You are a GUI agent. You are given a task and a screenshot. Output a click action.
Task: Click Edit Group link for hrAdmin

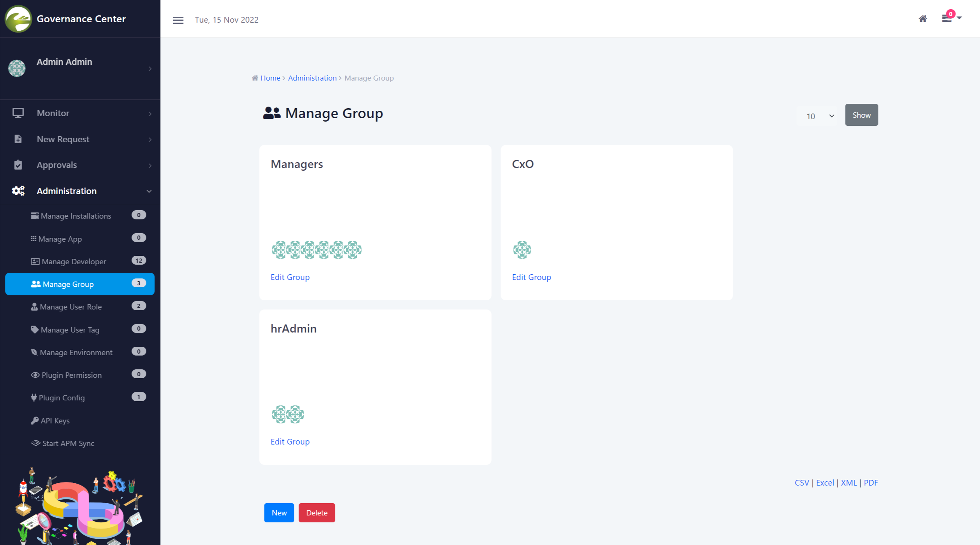(x=290, y=441)
